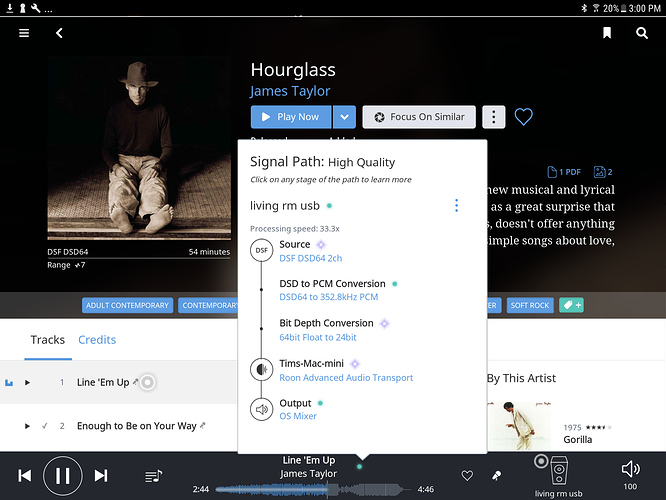
Task: Click the Wi-Fi status icon
Action: pos(596,8)
